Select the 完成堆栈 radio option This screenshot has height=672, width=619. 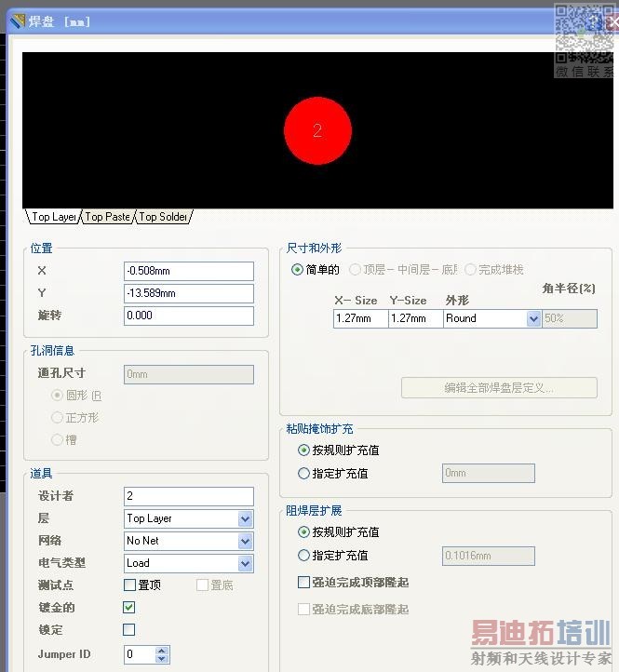click(470, 270)
